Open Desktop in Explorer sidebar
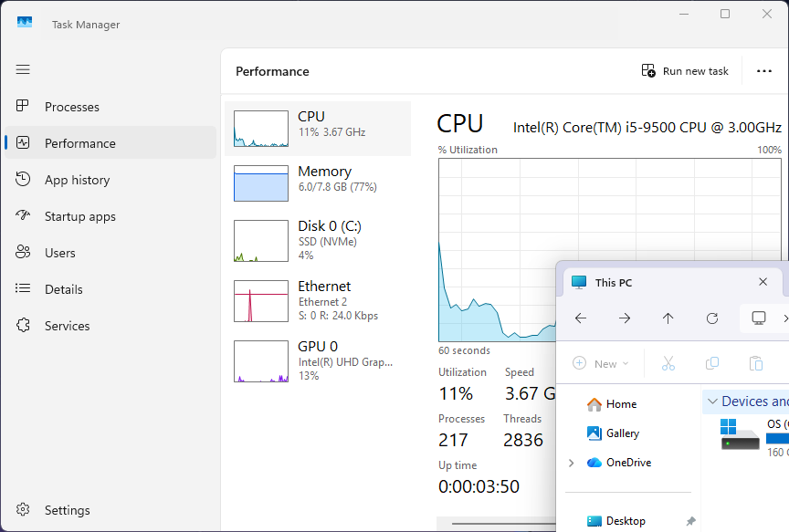789x532 pixels. 626,521
